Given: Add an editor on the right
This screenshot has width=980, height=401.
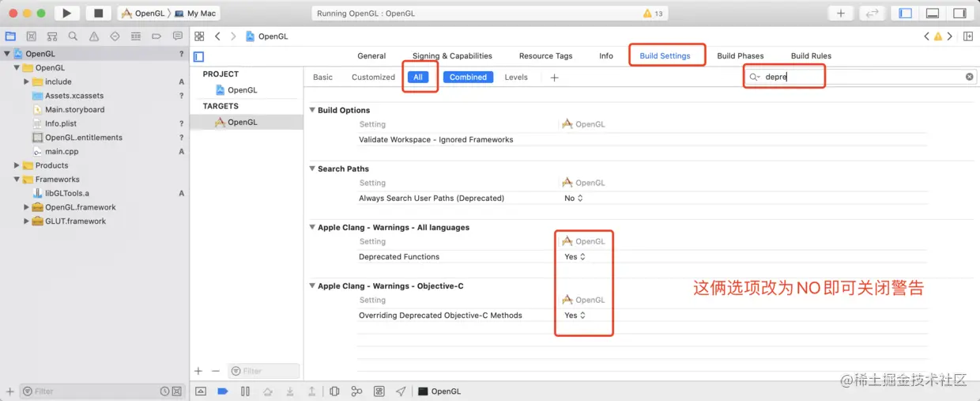Looking at the screenshot, I should [968, 36].
